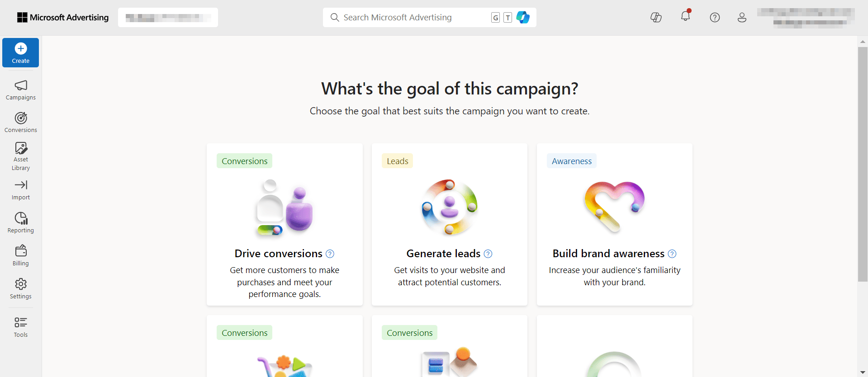Image resolution: width=868 pixels, height=377 pixels.
Task: Open the user account profile icon
Action: tap(742, 17)
